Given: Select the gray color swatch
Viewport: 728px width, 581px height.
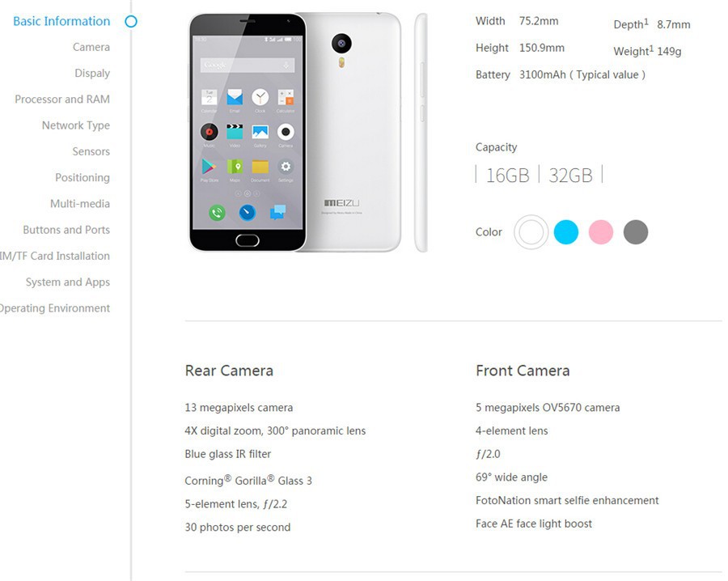Looking at the screenshot, I should [x=636, y=231].
